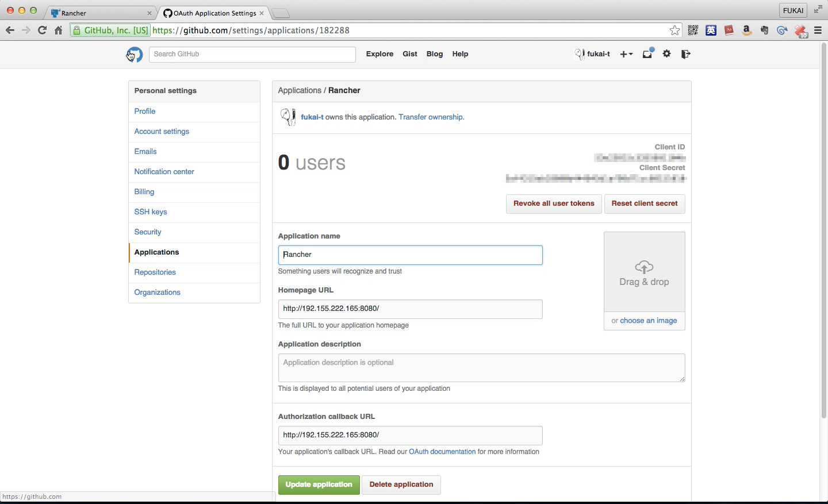This screenshot has width=828, height=504.
Task: Click the fullscreen arrows icon
Action: click(x=818, y=10)
